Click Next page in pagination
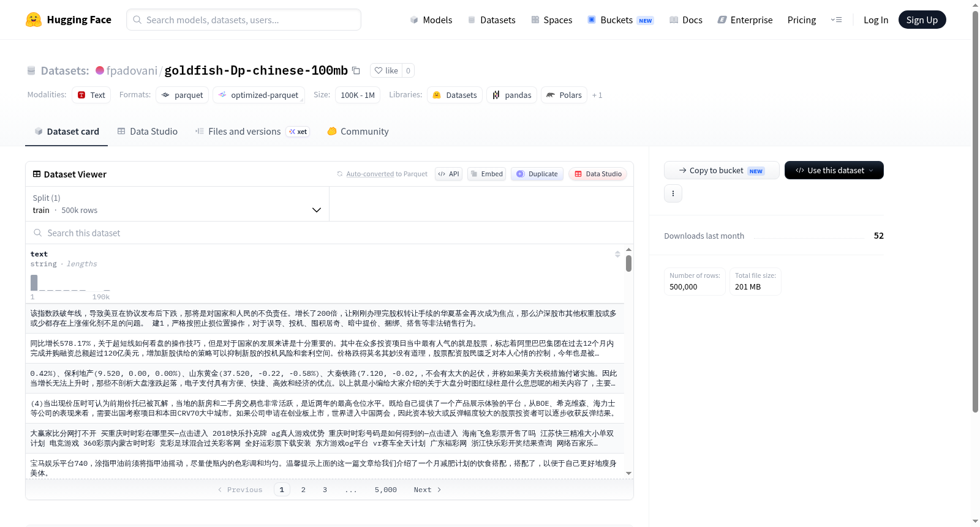The height and width of the screenshot is (527, 980). pyautogui.click(x=428, y=490)
